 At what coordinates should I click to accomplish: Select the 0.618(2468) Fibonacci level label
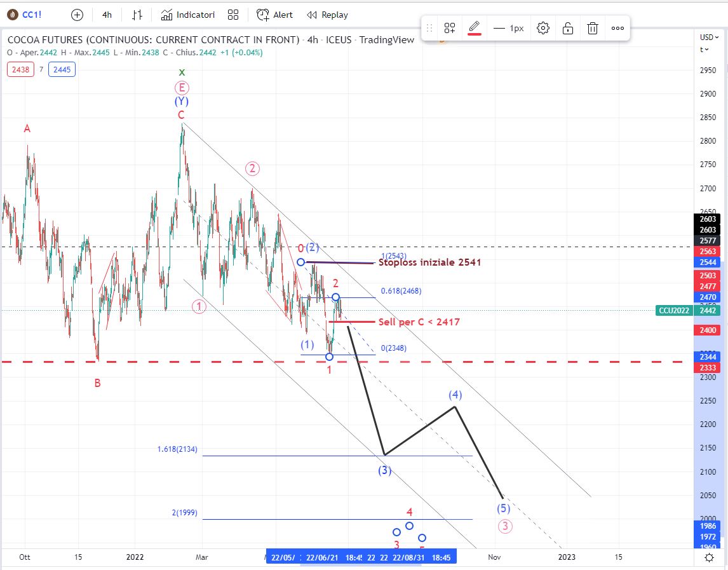[401, 291]
